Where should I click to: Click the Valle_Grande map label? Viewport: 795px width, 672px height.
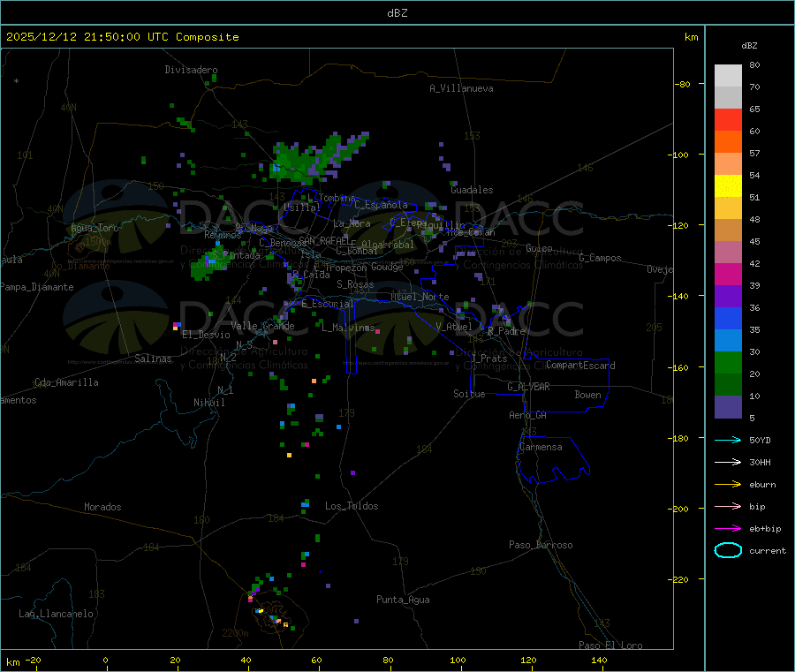(262, 326)
